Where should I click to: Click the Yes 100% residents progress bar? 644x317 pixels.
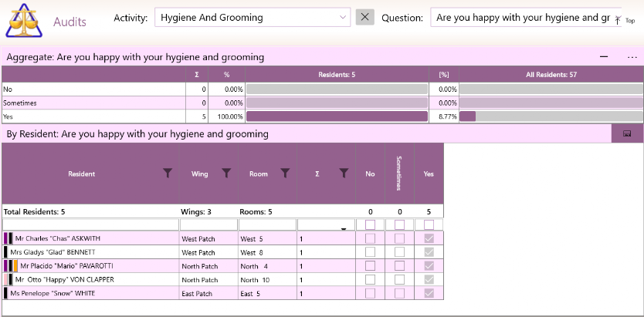[x=337, y=116]
